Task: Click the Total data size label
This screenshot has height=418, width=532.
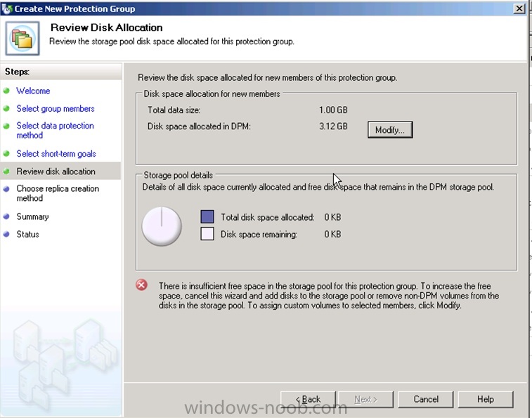Action: [174, 110]
